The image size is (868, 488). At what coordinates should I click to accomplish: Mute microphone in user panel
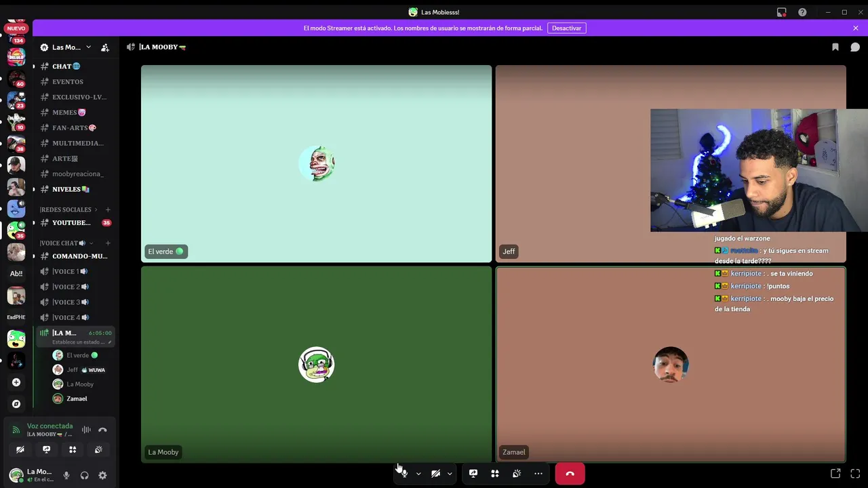(x=66, y=476)
